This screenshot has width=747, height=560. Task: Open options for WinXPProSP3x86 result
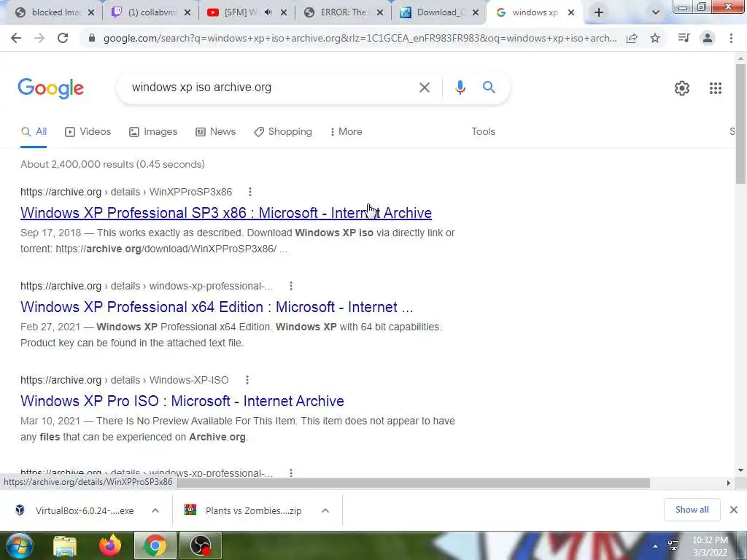(250, 192)
